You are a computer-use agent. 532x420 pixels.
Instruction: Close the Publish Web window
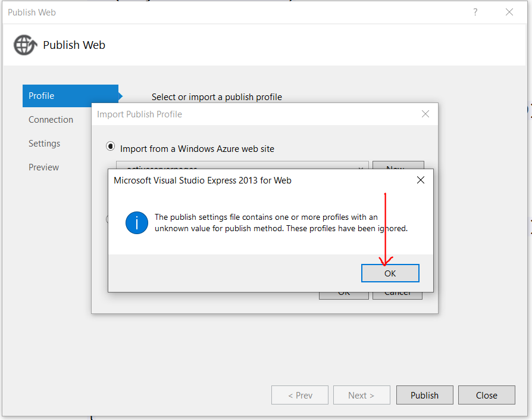click(x=509, y=13)
